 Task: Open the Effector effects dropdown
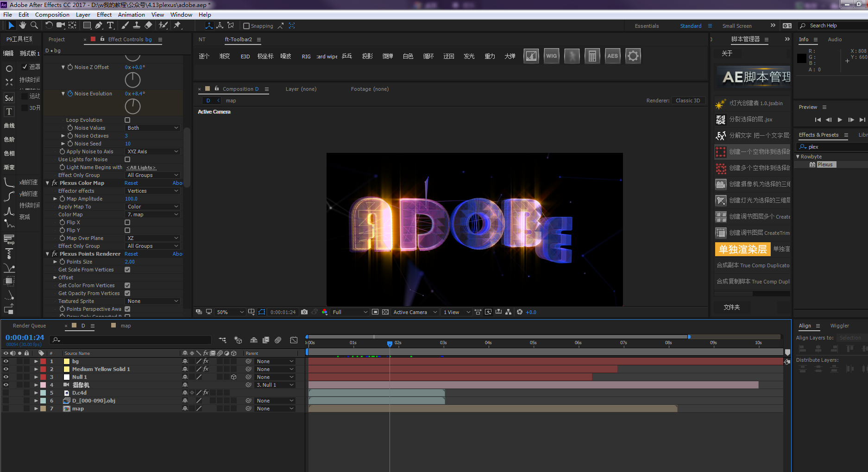pyautogui.click(x=152, y=191)
